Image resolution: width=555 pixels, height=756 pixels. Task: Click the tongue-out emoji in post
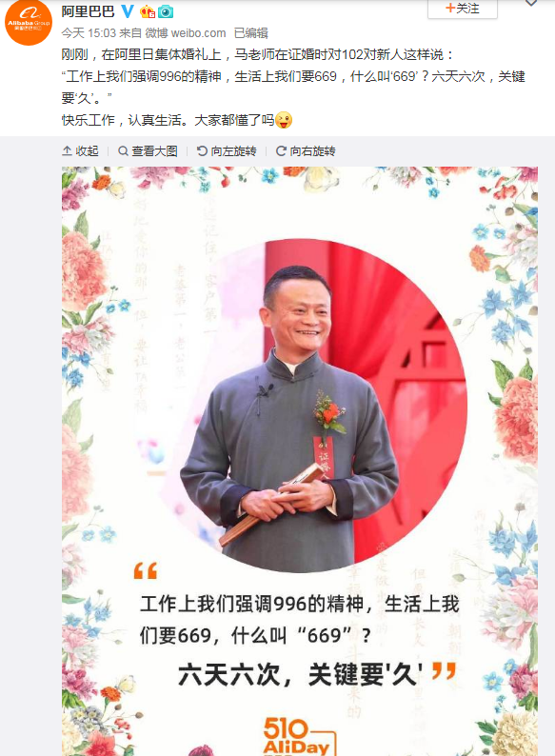(284, 120)
